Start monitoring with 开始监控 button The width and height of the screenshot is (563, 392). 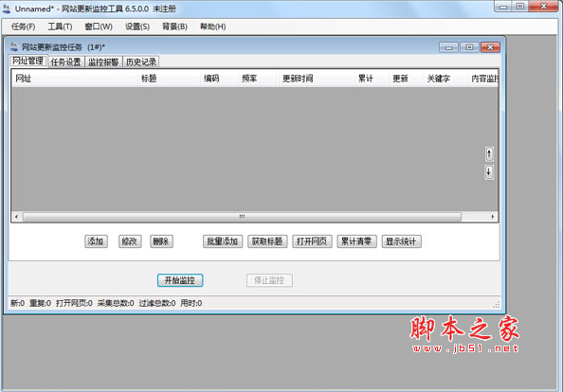[x=180, y=280]
